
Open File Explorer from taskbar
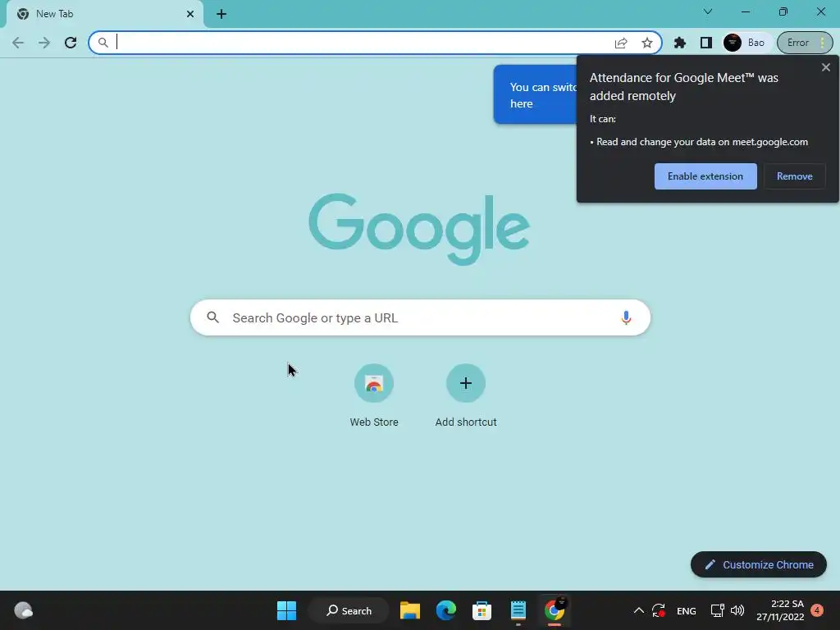(x=410, y=610)
